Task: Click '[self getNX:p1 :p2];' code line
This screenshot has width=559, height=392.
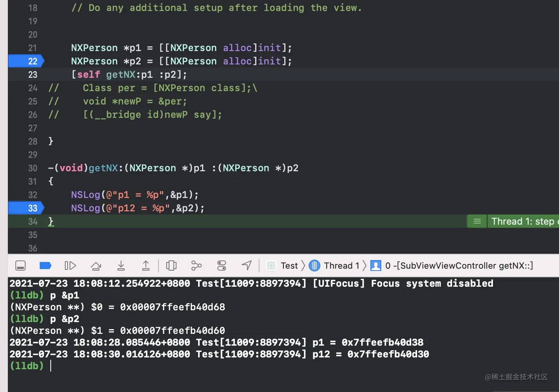Action: 129,75
